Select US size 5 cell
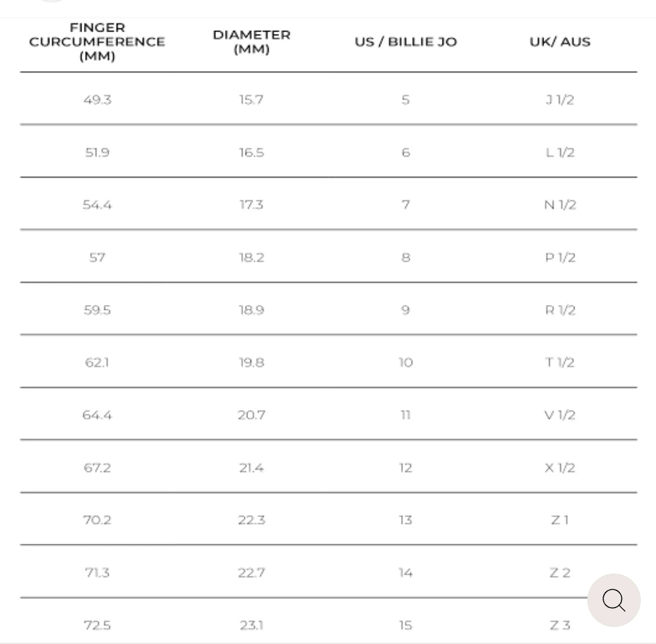The image size is (656, 644). pos(406,100)
